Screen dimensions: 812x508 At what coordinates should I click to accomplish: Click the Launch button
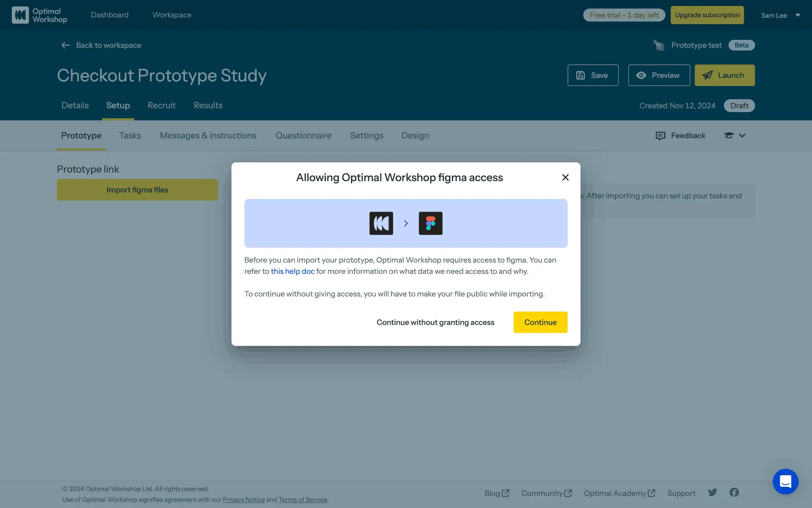724,75
